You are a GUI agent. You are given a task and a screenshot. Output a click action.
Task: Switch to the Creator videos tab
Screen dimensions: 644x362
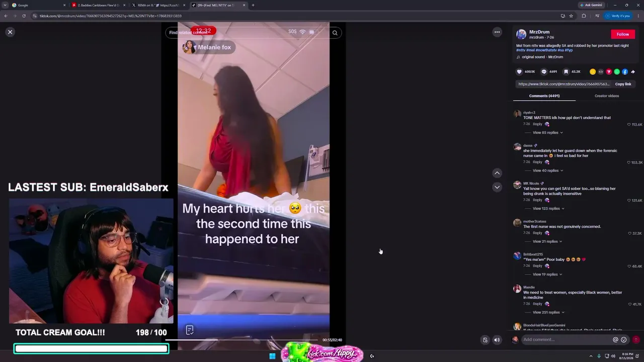pyautogui.click(x=607, y=96)
